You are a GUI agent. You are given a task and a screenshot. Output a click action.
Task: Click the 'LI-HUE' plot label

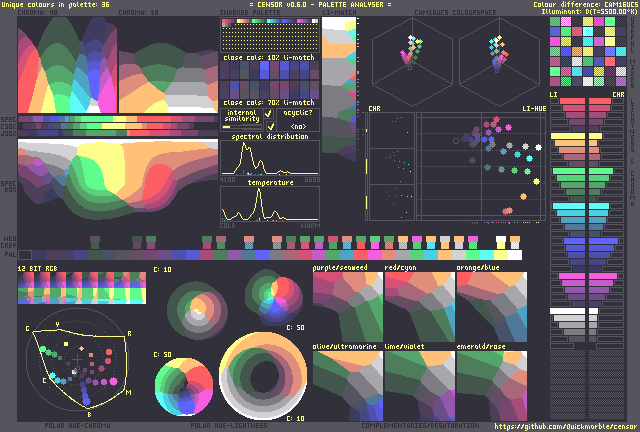[534, 109]
